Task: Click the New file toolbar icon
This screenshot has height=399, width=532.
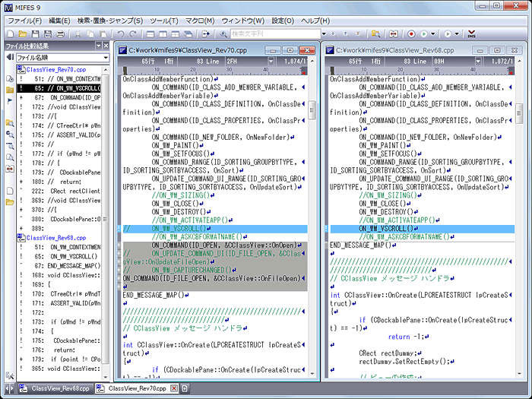Action: 8,34
